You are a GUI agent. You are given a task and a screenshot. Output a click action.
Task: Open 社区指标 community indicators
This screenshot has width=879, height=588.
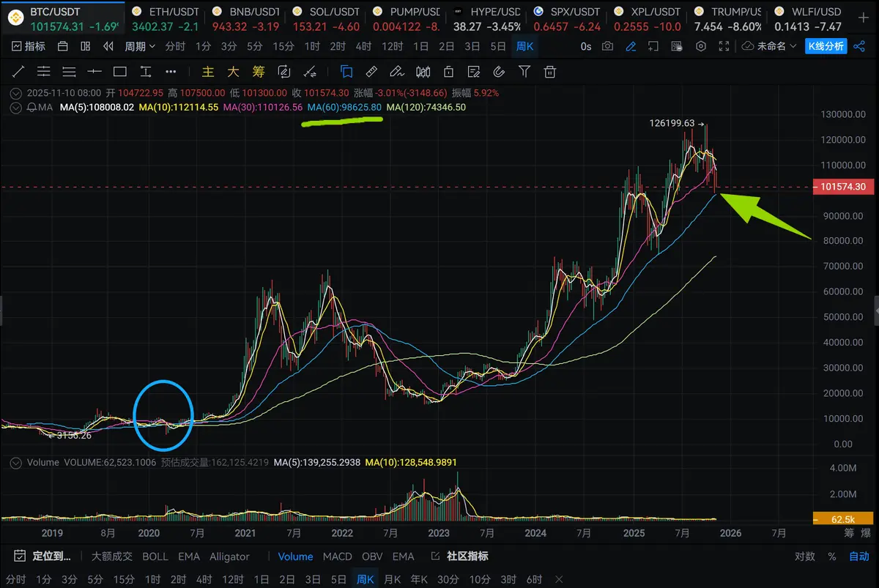[x=460, y=557]
